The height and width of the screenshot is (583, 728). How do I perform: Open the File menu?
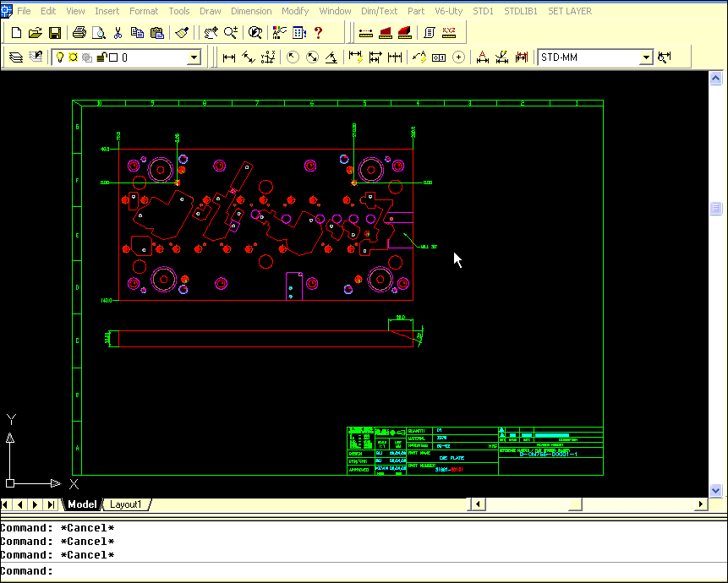click(24, 11)
